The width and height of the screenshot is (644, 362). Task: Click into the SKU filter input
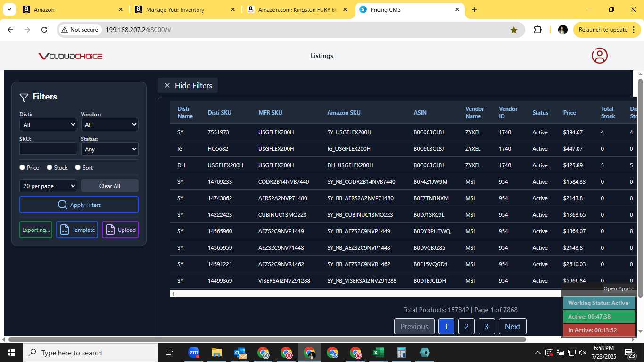coord(48,148)
